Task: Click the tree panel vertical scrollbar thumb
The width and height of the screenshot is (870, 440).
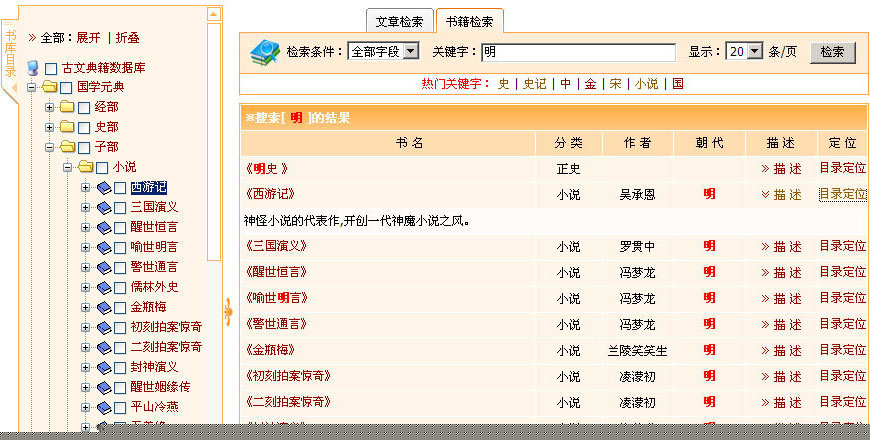Action: [214, 141]
